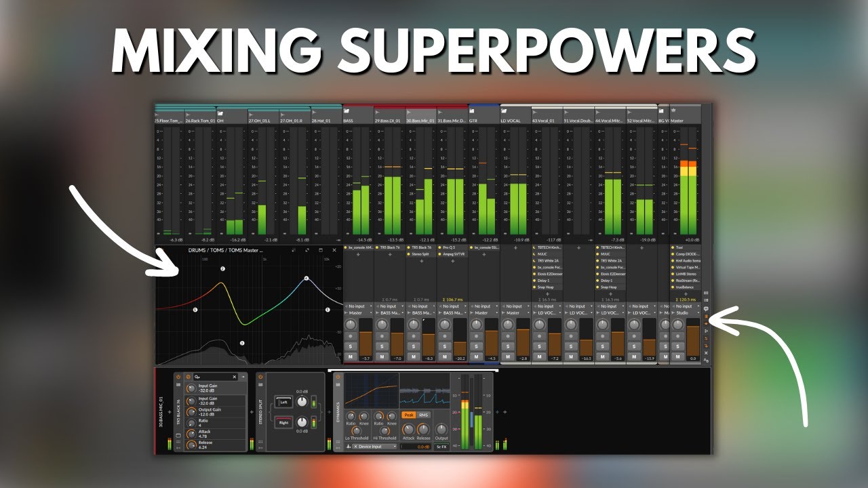Click the expand arrows icon in the EQ popup

(307, 250)
